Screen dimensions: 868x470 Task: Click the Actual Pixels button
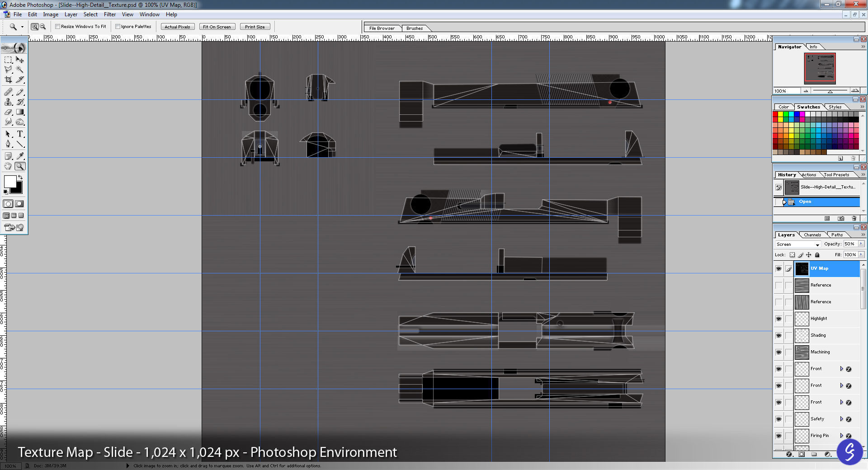click(x=178, y=27)
